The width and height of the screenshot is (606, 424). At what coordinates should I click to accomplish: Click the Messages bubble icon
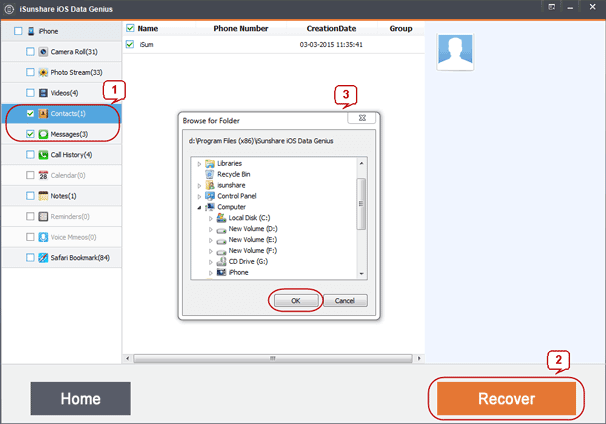[x=43, y=134]
